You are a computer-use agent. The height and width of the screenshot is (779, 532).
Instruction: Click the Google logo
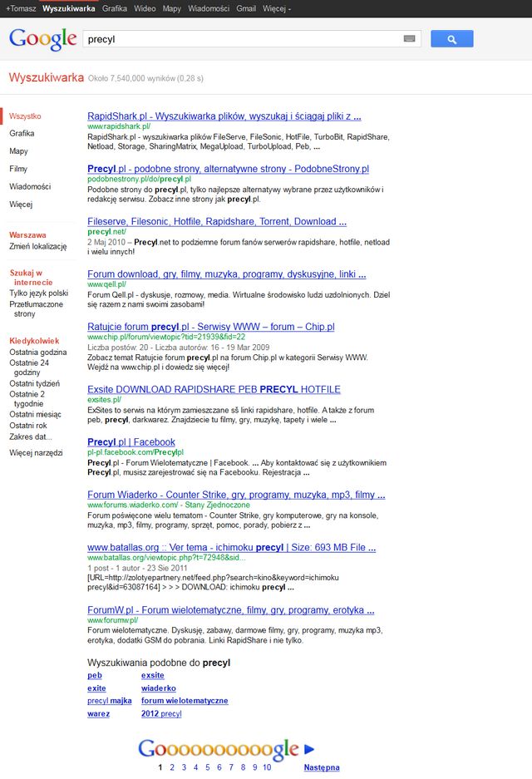click(42, 39)
